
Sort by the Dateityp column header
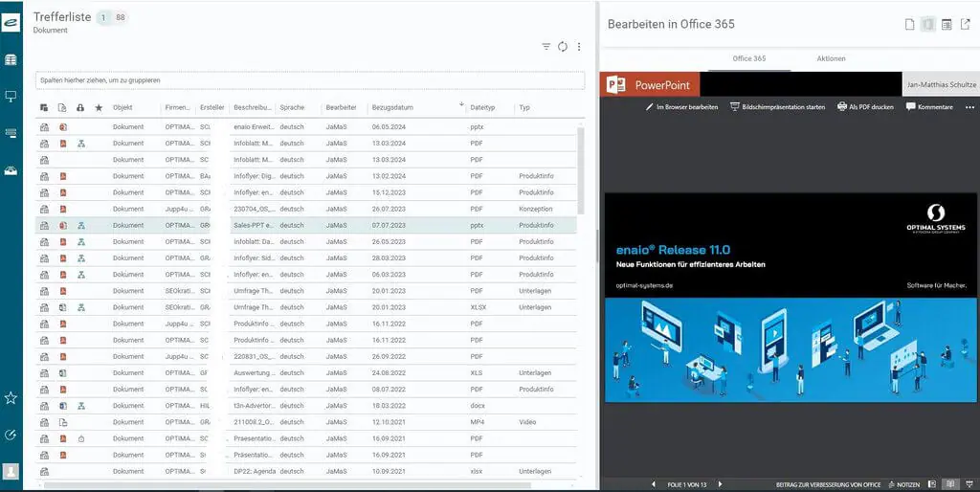coord(482,107)
